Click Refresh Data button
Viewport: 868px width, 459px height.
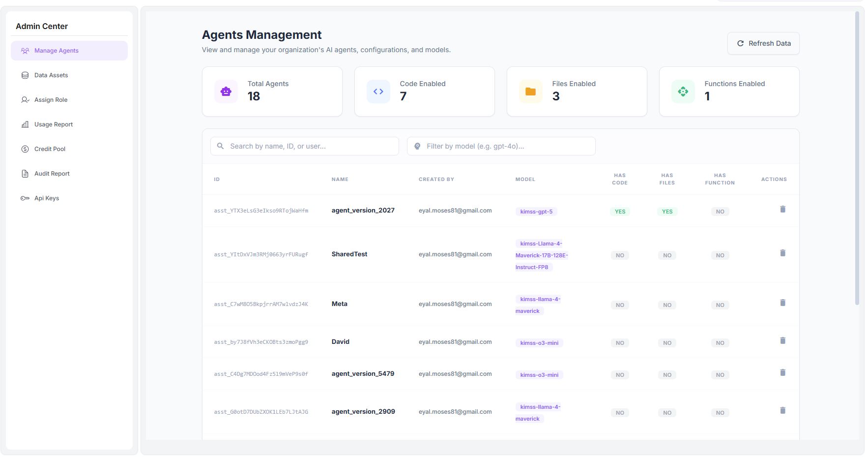pos(763,43)
